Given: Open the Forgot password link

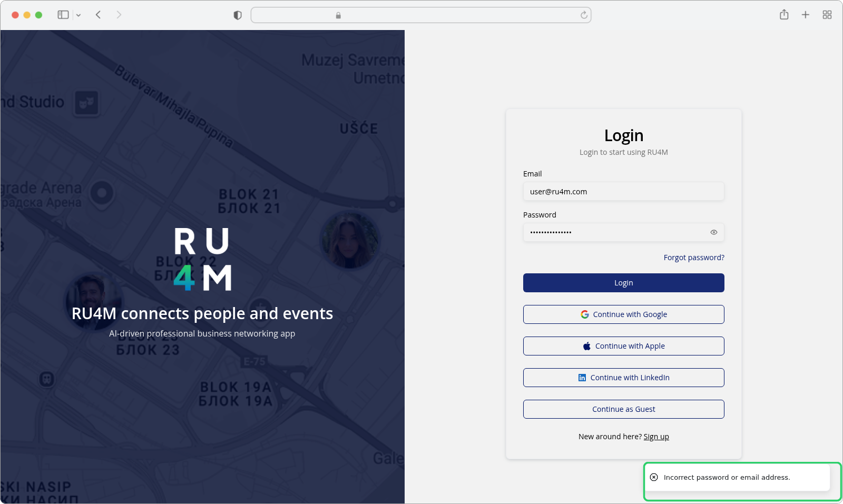Looking at the screenshot, I should pos(694,258).
